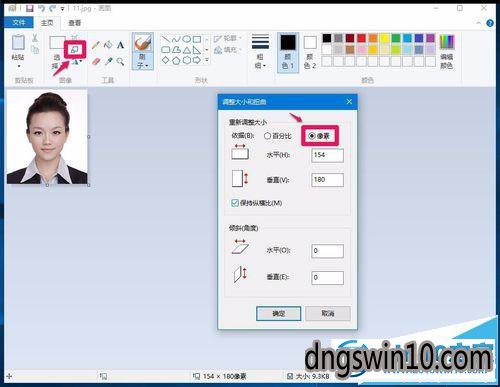Image resolution: width=500 pixels, height=387 pixels.
Task: Open the shape Outline 轮廓 dropdown
Action: click(x=229, y=39)
